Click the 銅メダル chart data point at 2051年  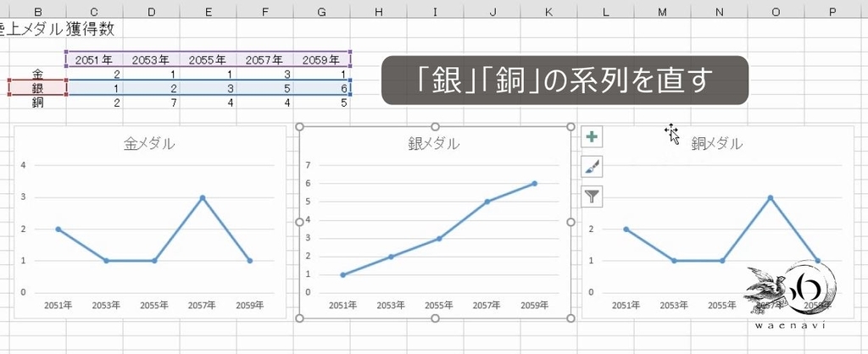pos(626,229)
